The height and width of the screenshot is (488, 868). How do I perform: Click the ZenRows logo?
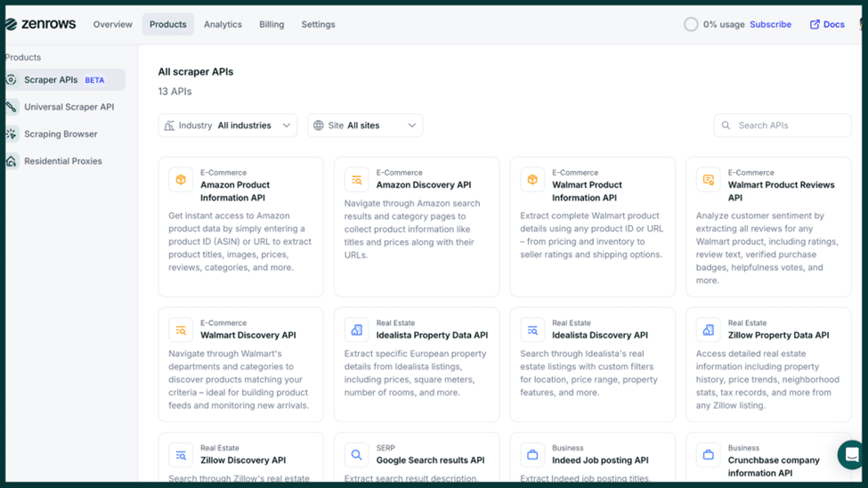[40, 24]
